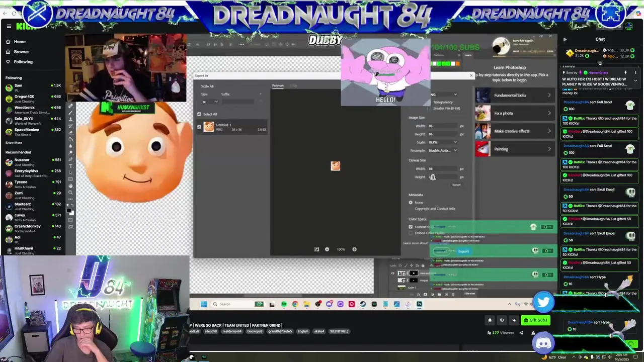Zoom out the export preview
The width and height of the screenshot is (644, 362).
(x=327, y=249)
